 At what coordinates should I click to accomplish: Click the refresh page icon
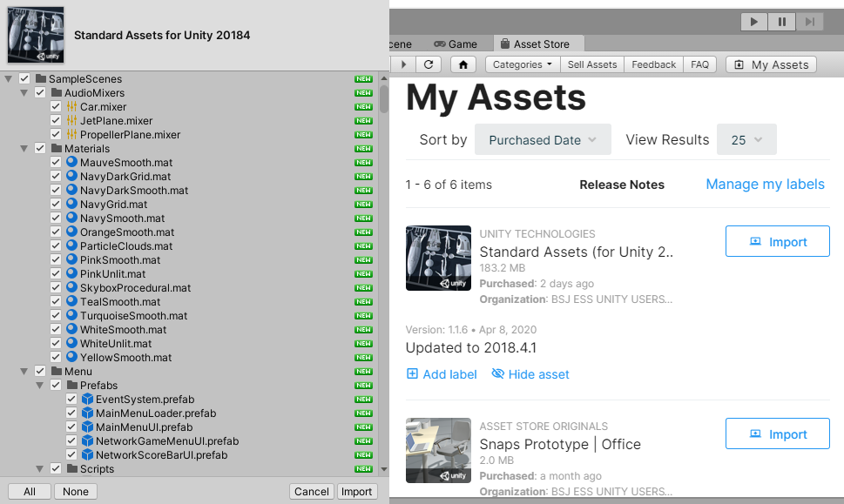(x=428, y=64)
